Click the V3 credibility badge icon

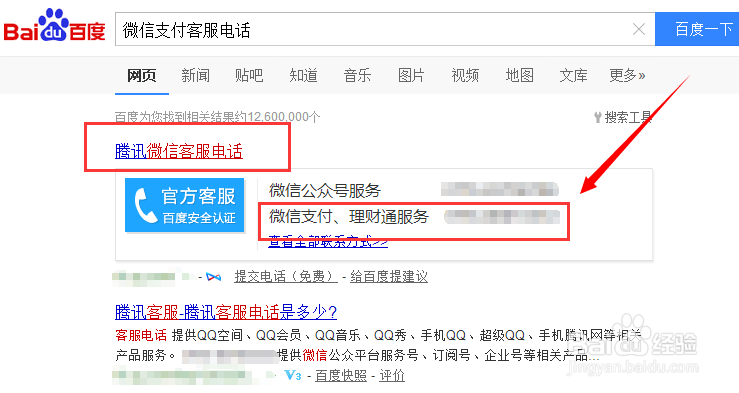pos(293,376)
